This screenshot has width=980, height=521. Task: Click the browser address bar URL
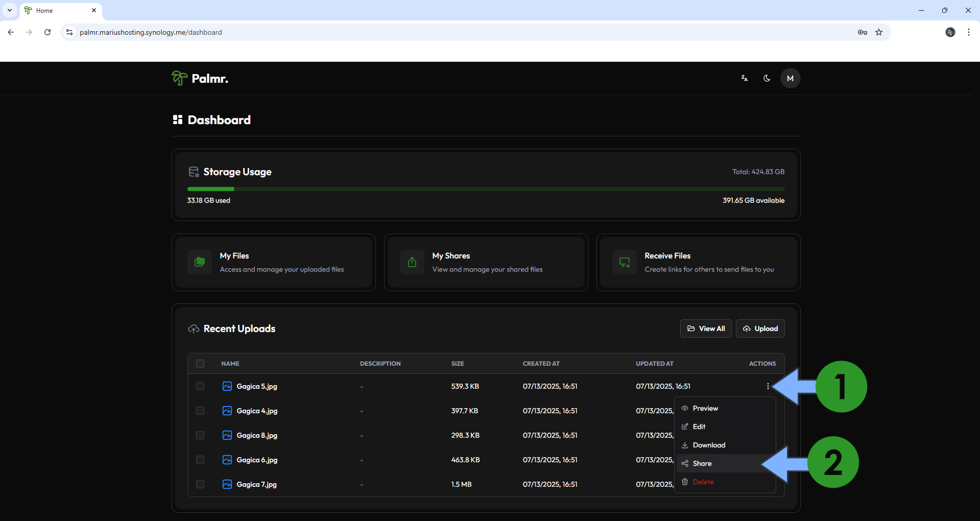[x=151, y=32]
